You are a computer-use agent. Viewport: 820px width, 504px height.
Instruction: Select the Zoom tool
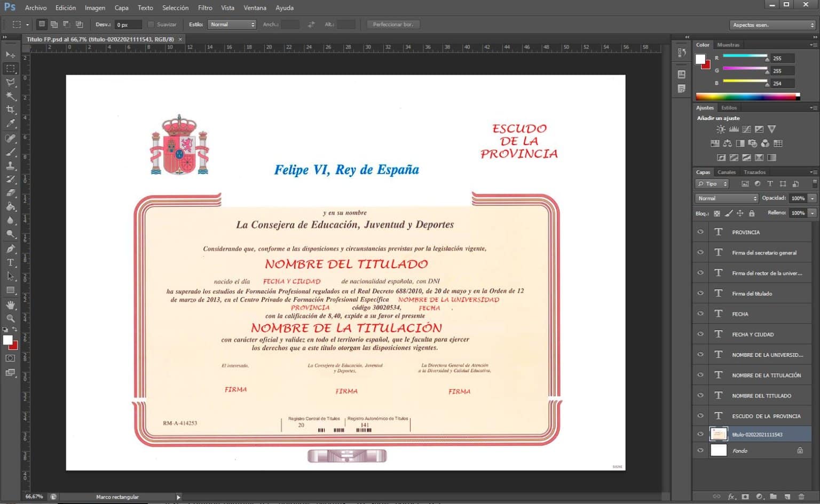(x=11, y=318)
